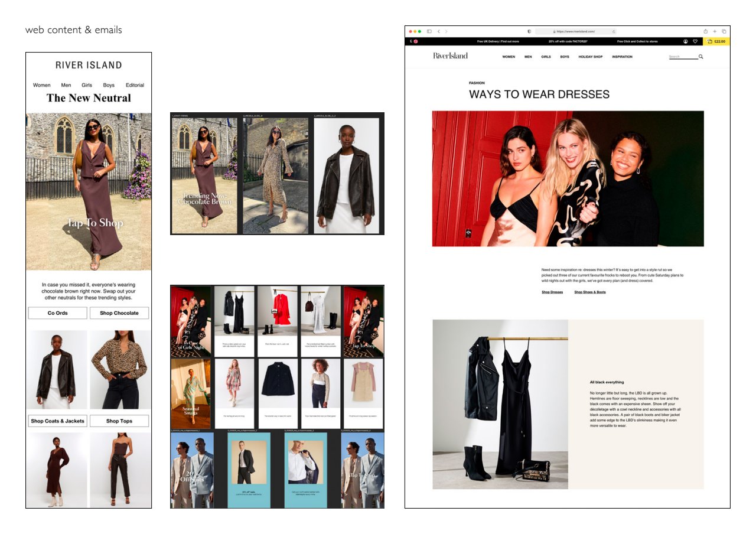The height and width of the screenshot is (534, 756).
Task: Reload the page from the address bar
Action: pyautogui.click(x=614, y=31)
